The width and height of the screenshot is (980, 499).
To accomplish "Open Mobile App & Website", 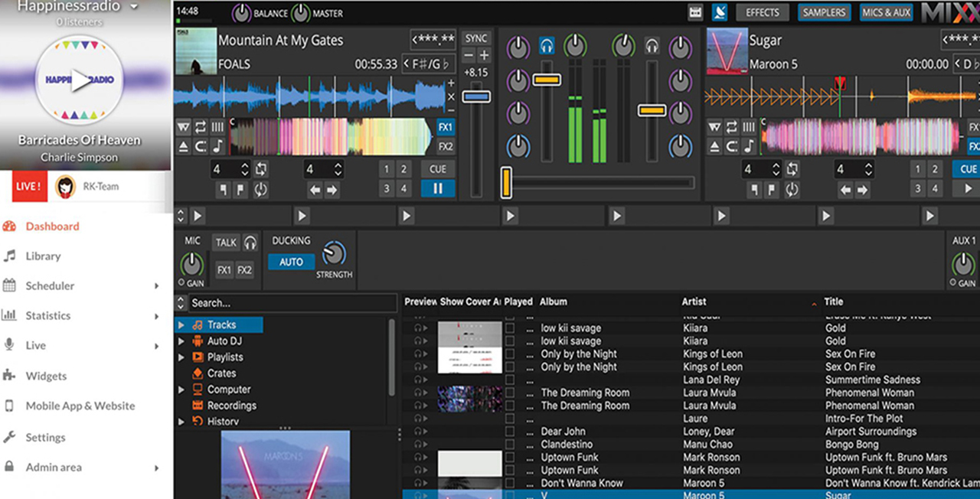I will tap(80, 406).
